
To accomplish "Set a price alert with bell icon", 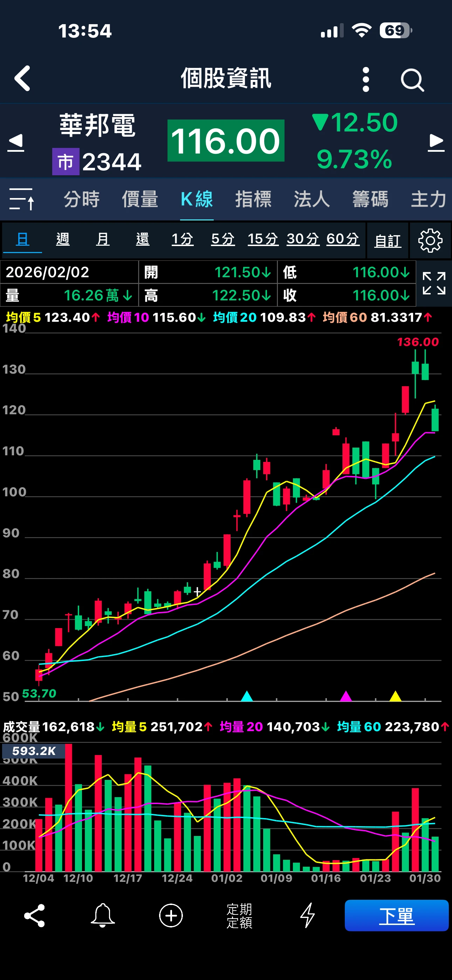I will point(103,915).
